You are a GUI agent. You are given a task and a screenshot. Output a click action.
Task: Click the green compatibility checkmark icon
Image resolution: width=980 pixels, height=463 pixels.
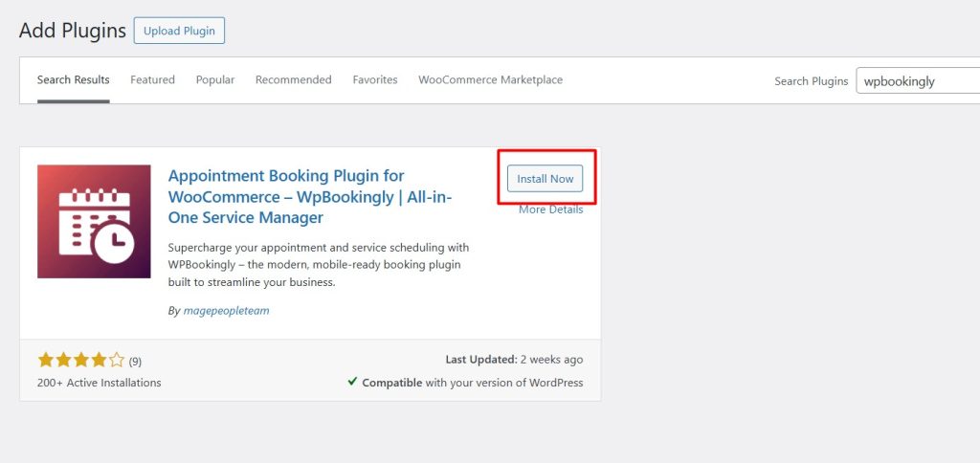click(353, 383)
